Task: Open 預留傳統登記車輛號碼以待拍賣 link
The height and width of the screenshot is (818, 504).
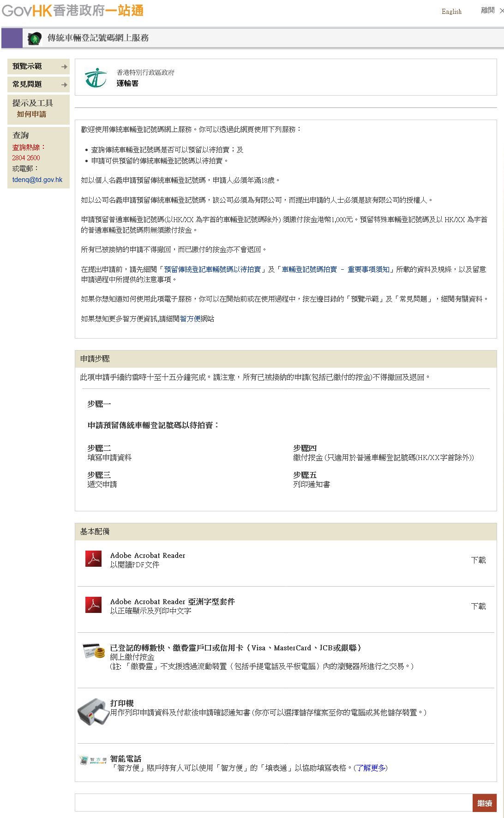Action: point(212,269)
